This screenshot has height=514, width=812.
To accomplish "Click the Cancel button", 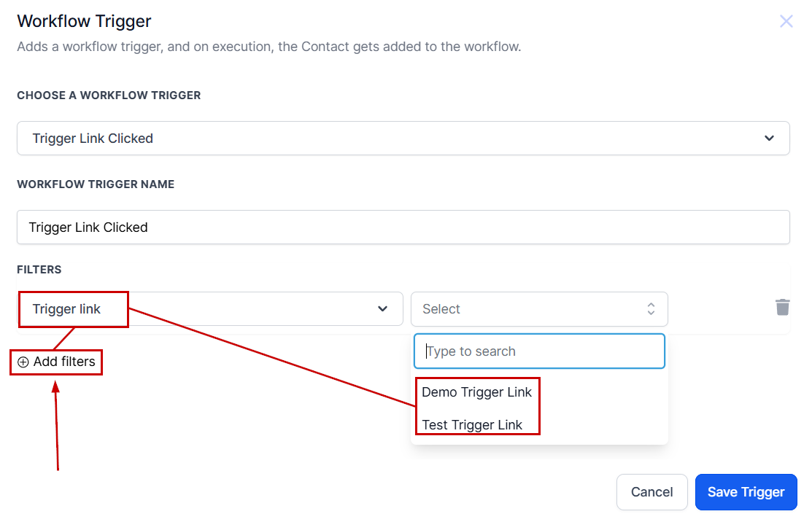I will [651, 492].
